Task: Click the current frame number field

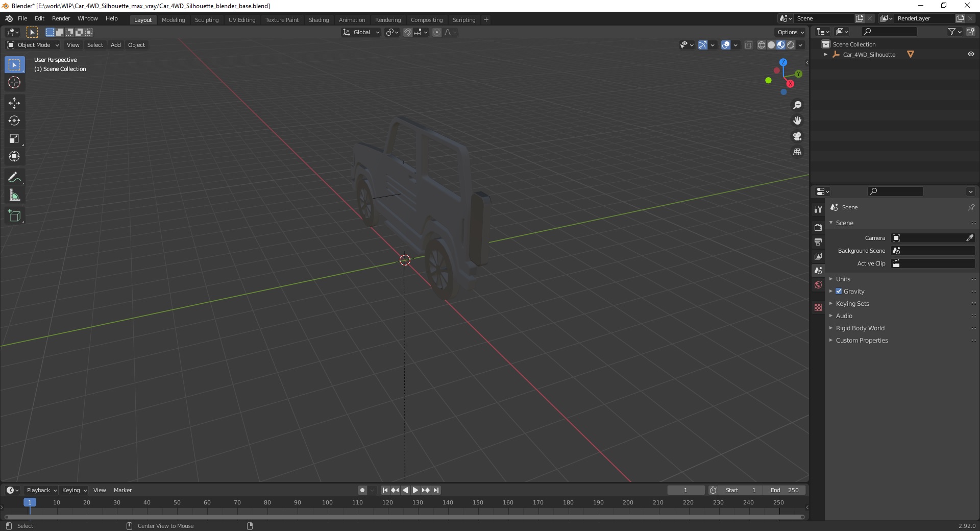Action: click(x=685, y=490)
